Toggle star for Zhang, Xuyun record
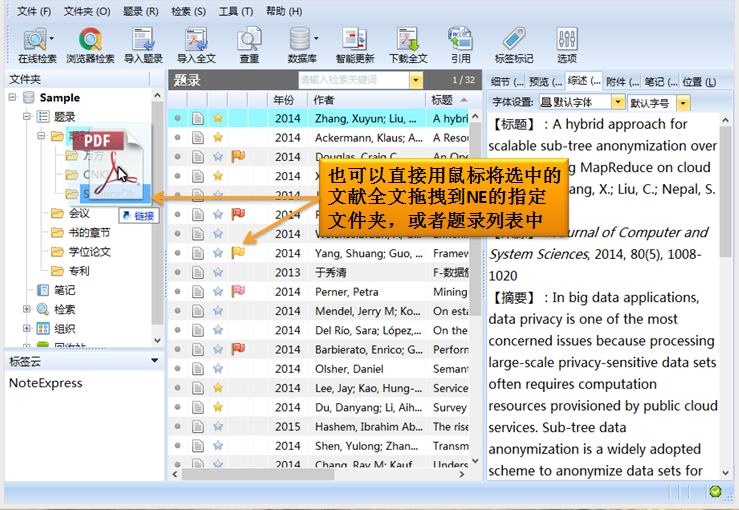 point(218,118)
